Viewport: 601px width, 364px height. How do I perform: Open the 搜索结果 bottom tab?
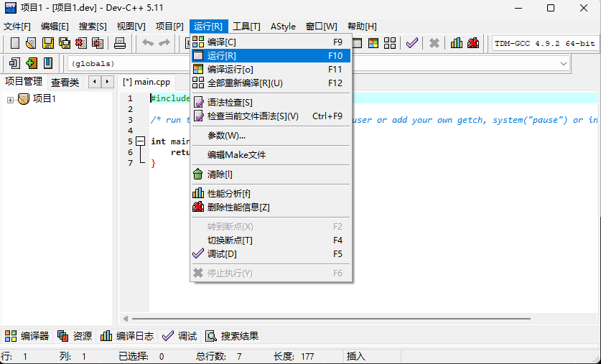tap(232, 337)
